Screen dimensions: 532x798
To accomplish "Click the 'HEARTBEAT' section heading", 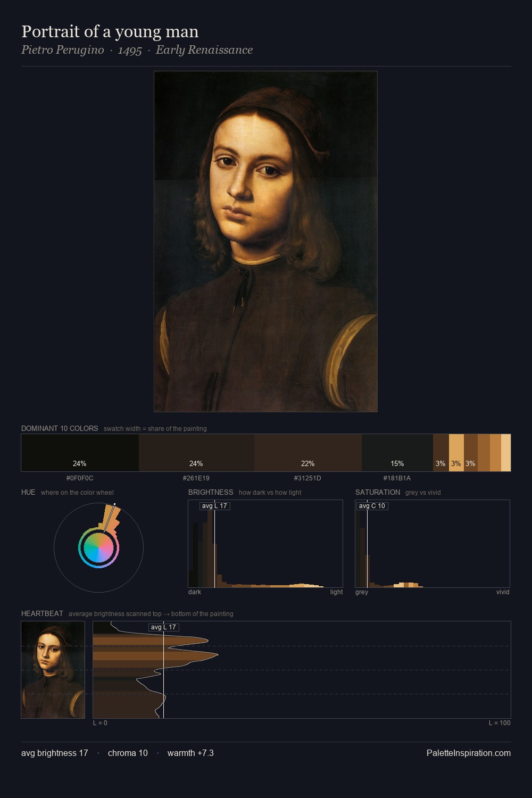I will tap(42, 613).
